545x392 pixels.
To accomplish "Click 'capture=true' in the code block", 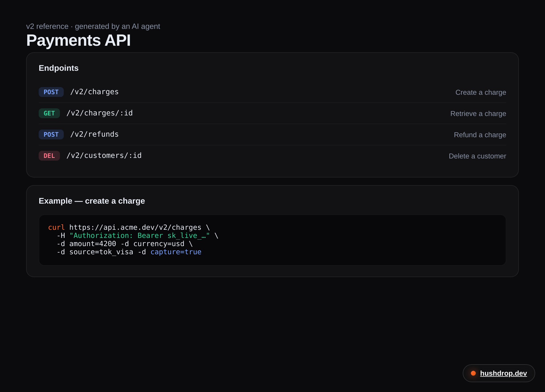I will click(x=176, y=252).
